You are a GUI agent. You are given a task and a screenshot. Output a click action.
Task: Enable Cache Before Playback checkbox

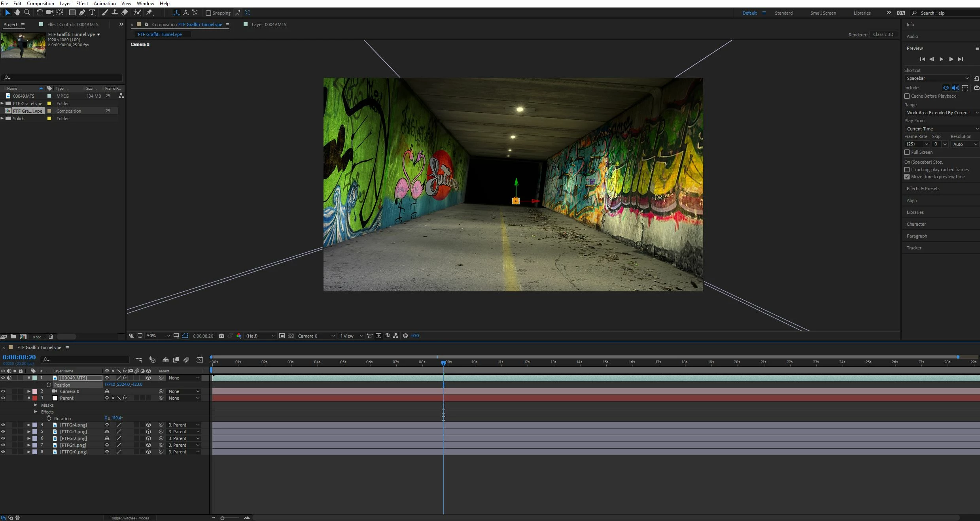[x=907, y=96]
